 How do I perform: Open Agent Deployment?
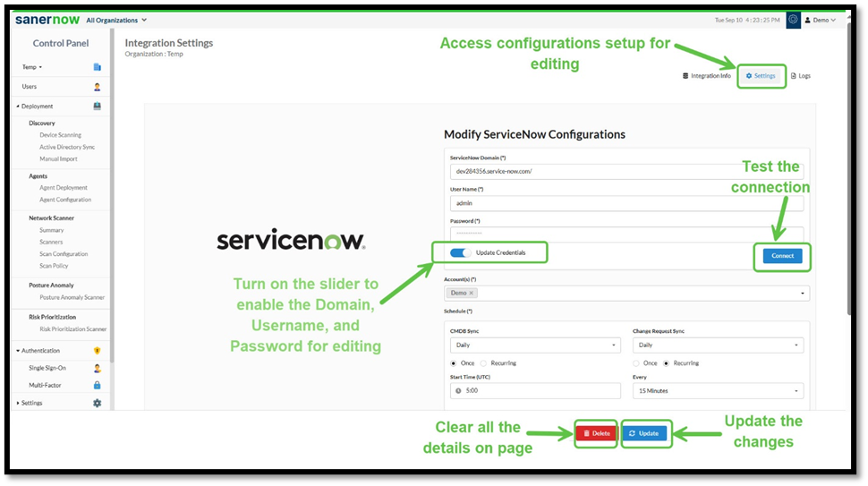pos(64,188)
